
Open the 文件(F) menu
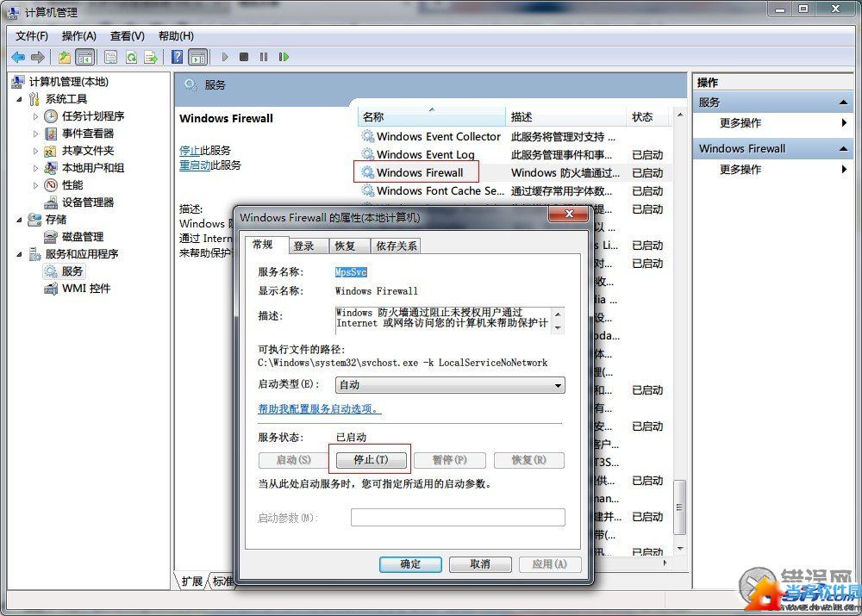[x=31, y=36]
